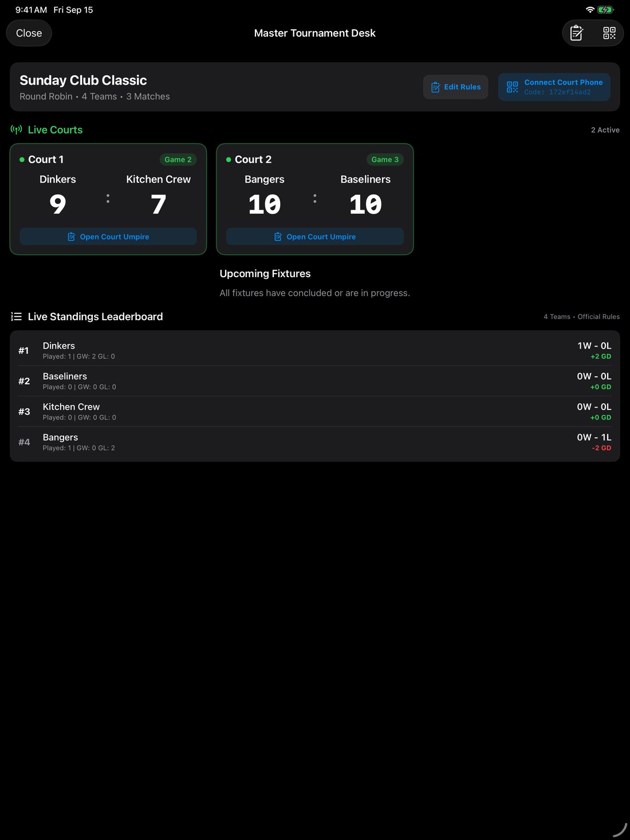The height and width of the screenshot is (840, 630).
Task: Click the umpire clipboard icon on Court 2
Action: point(278,236)
